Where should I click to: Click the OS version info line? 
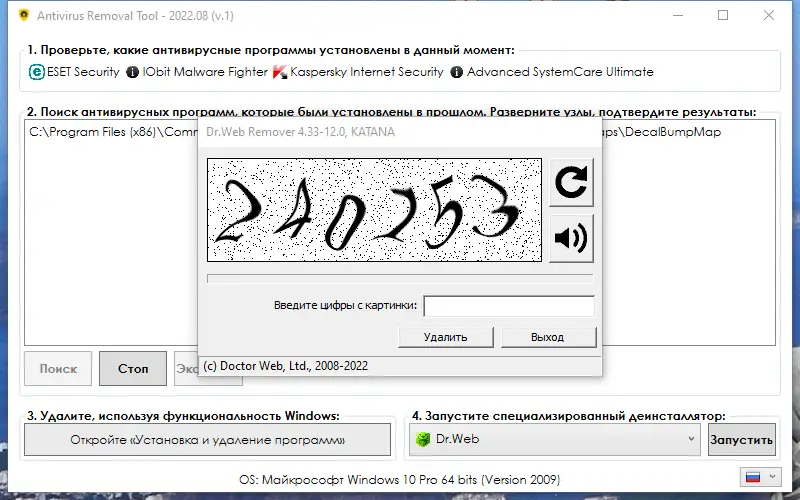click(x=399, y=480)
